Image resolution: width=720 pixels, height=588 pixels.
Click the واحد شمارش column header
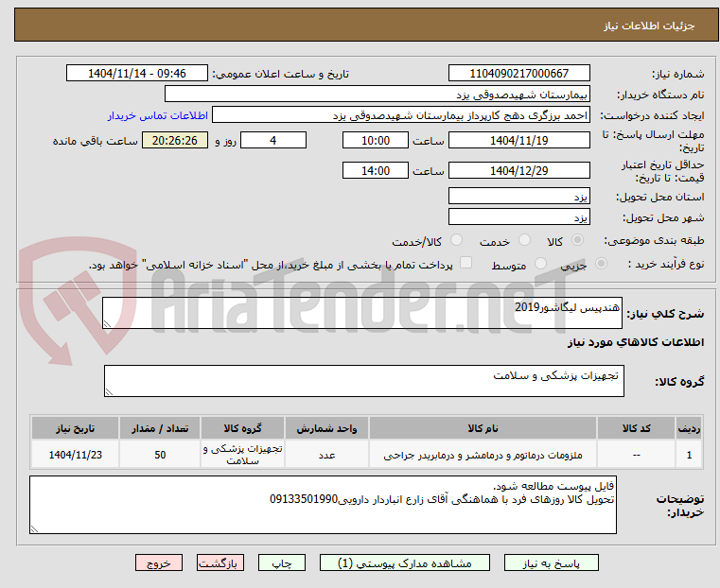(326, 428)
